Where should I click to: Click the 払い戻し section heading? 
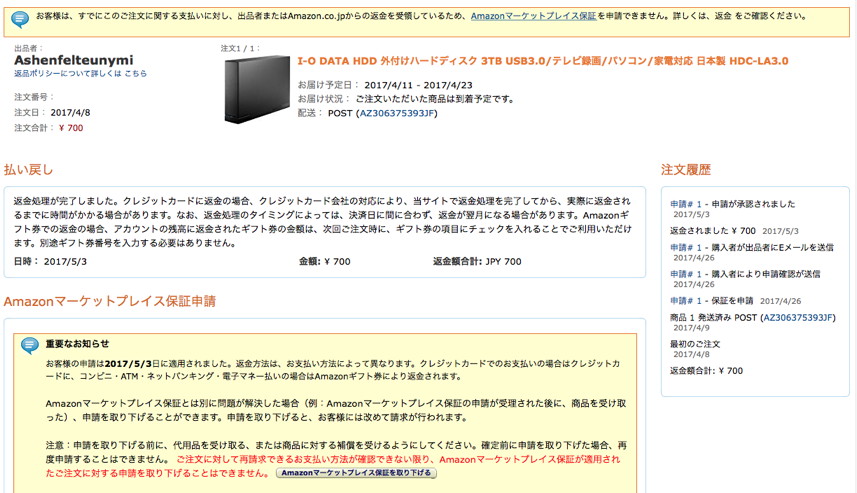tap(28, 169)
